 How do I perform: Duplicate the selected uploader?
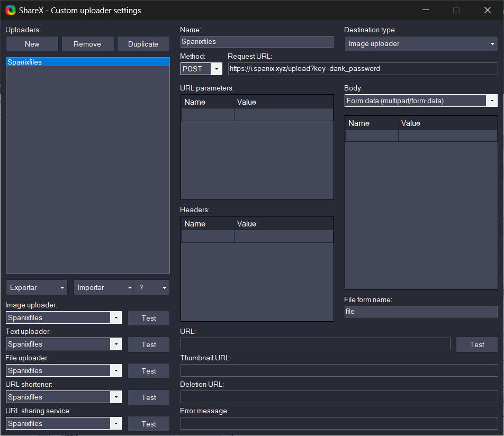[x=143, y=44]
